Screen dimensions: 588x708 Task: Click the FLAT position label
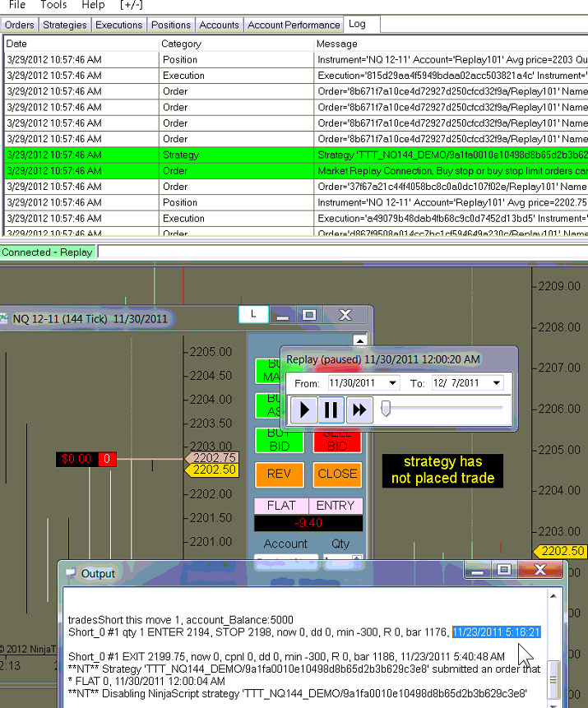coord(281,505)
